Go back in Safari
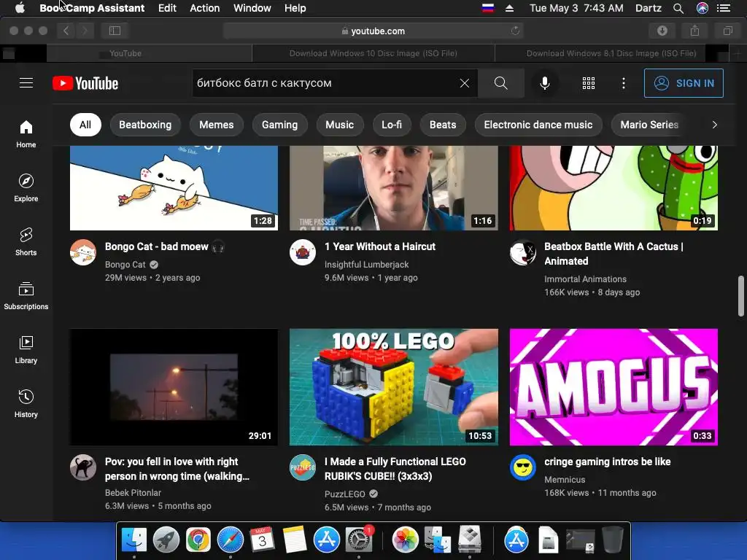Screen dimensions: 747x560 (66, 31)
